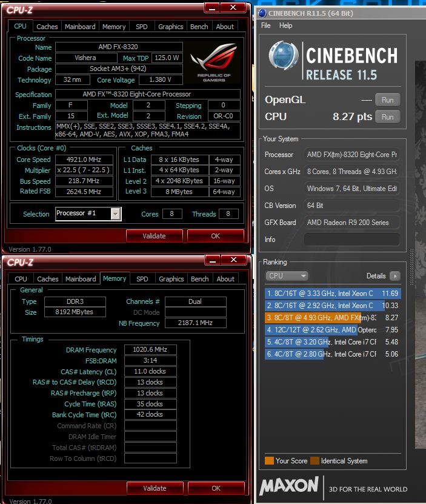Click the Republic of Gamers logo
The image size is (426, 504).
coord(214,62)
